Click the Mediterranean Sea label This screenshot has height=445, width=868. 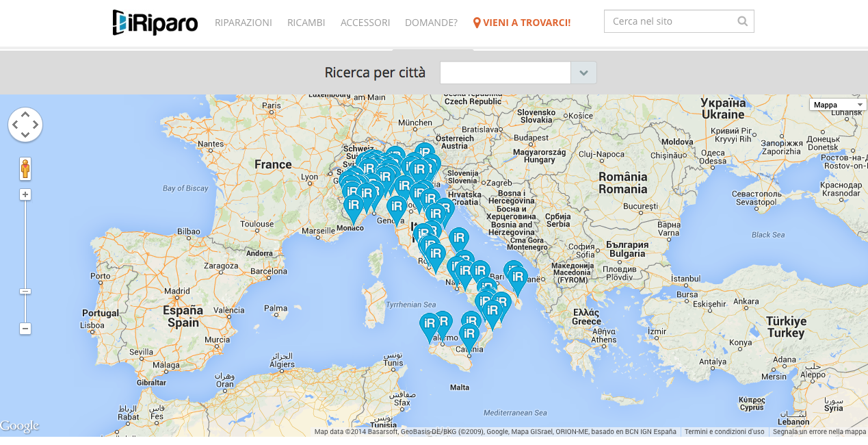click(515, 413)
